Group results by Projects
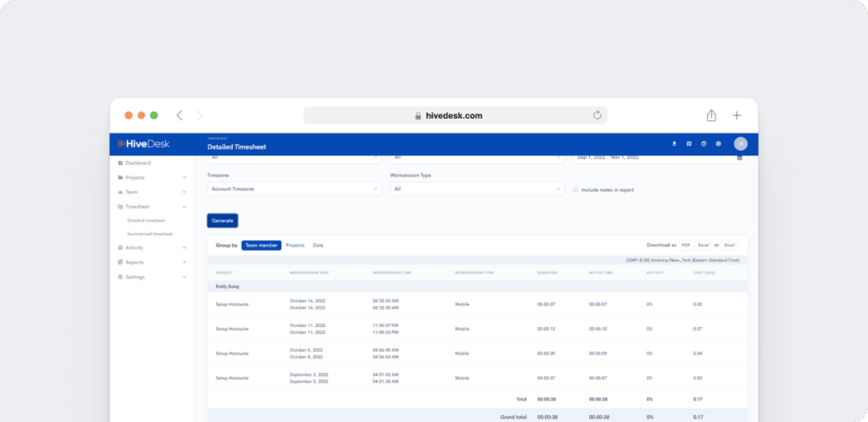 [x=295, y=245]
